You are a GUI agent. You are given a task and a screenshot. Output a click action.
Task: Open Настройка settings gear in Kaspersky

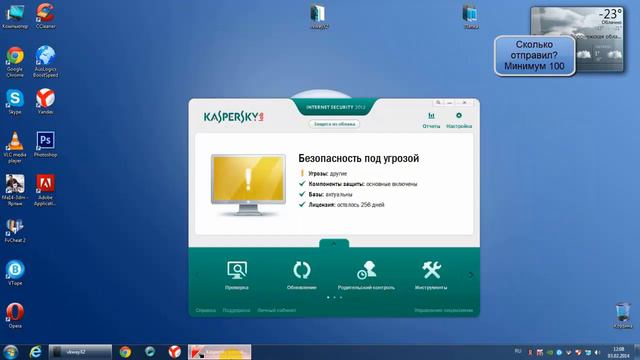(x=459, y=120)
